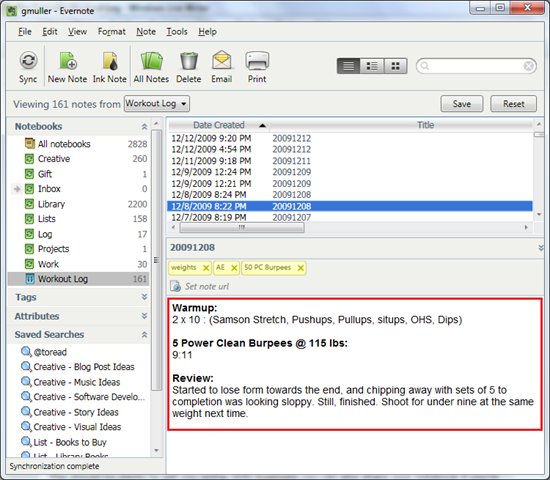Expand note header details chevron
Image resolution: width=550 pixels, height=480 pixels.
pyautogui.click(x=541, y=248)
